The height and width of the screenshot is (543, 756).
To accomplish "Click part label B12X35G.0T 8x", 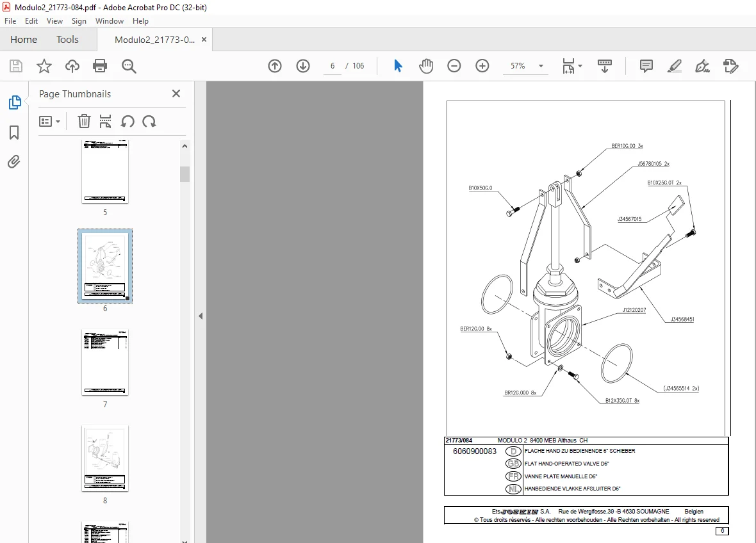I will (622, 400).
